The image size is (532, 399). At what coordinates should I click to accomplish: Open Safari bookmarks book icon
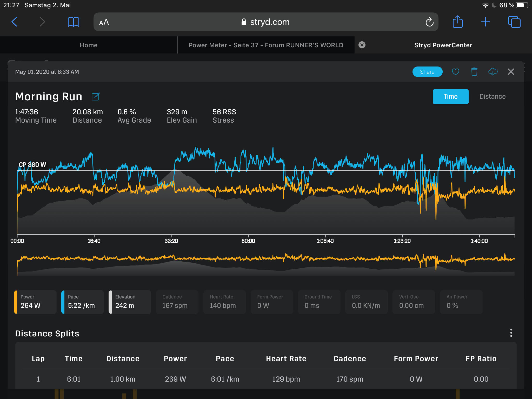pos(73,22)
